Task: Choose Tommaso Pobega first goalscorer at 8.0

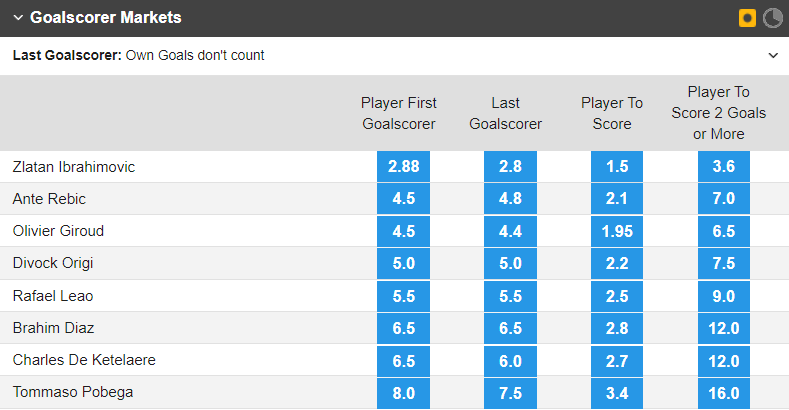Action: click(x=404, y=392)
